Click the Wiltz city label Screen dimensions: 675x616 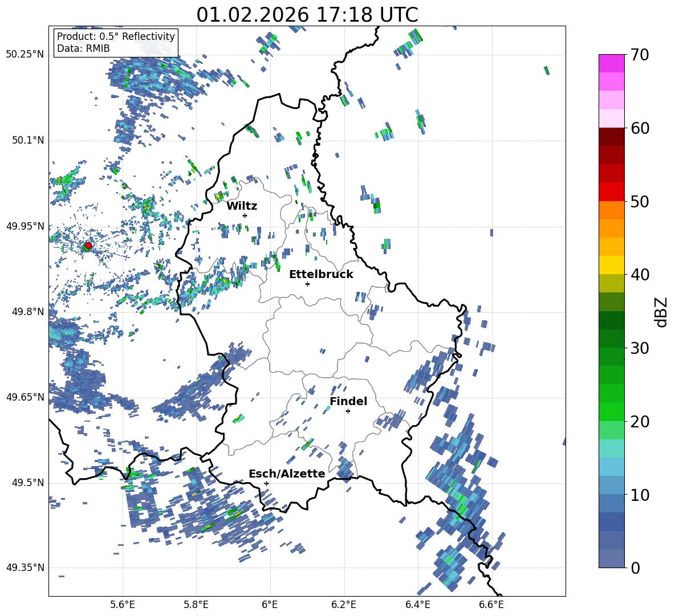click(x=242, y=206)
